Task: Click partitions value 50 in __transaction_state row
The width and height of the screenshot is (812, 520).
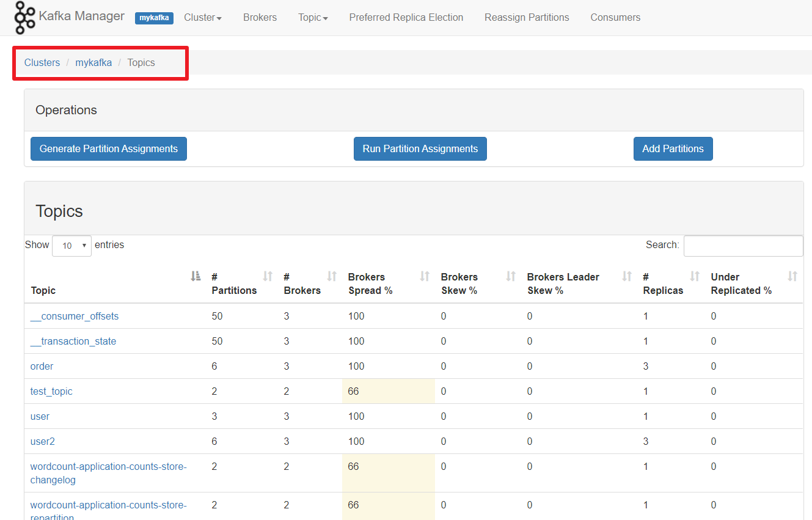Action: (217, 341)
